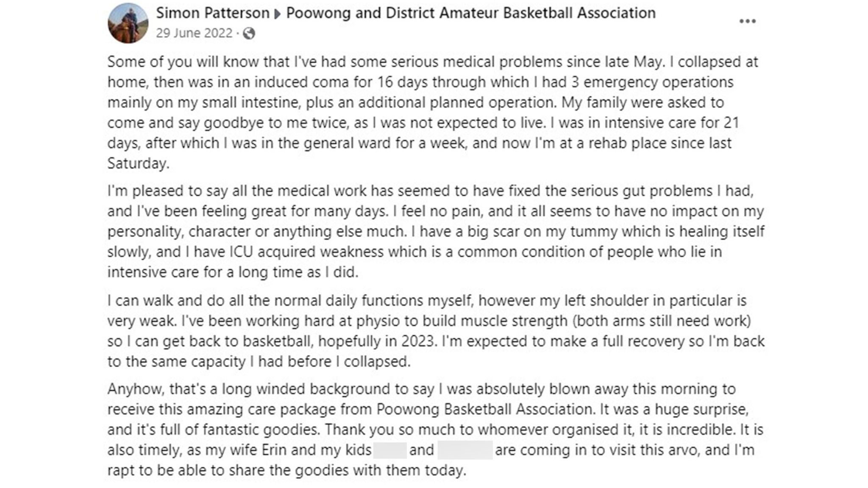Open the Simon Patterson author name link
The height and width of the screenshot is (488, 868).
pyautogui.click(x=212, y=13)
